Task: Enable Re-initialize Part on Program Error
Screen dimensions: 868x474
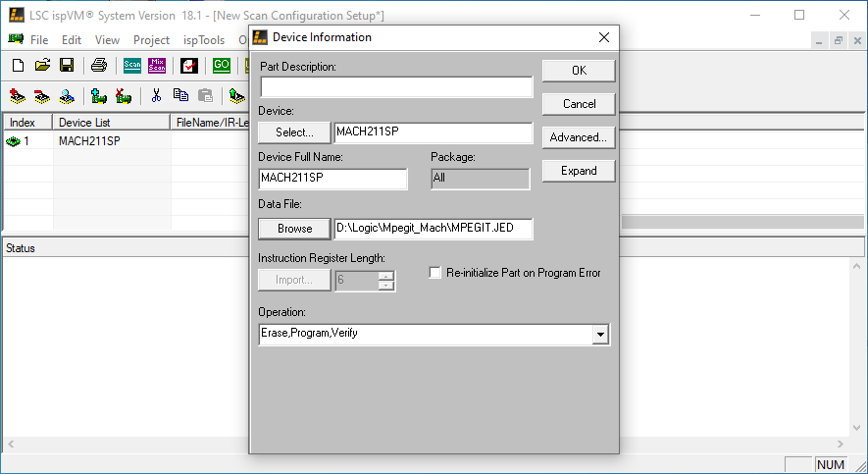Action: (436, 273)
